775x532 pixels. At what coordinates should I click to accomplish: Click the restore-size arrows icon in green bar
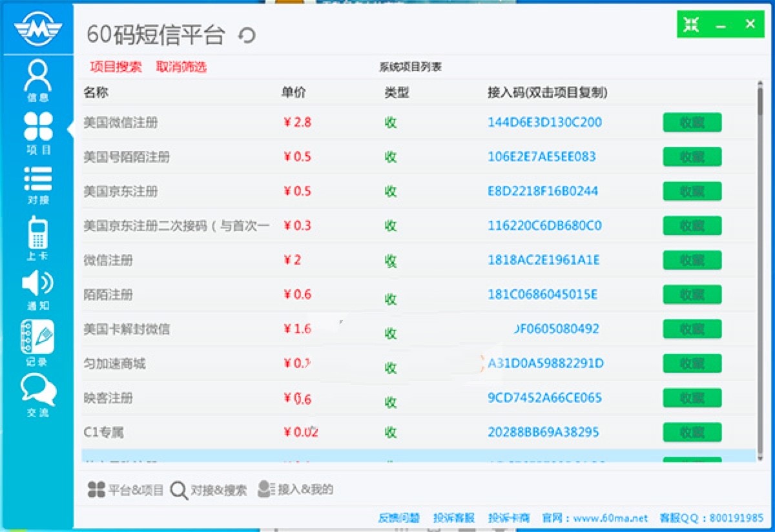click(x=691, y=25)
